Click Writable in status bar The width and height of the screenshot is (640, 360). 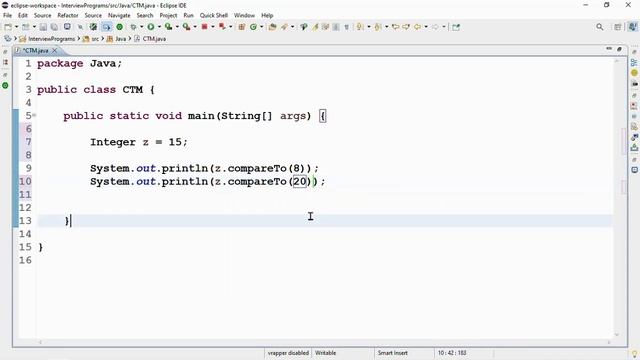325,353
